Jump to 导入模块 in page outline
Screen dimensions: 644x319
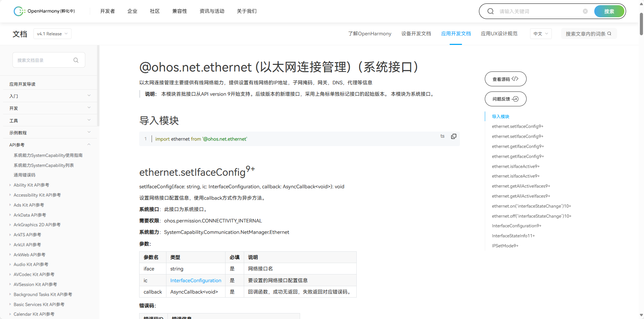pos(501,117)
